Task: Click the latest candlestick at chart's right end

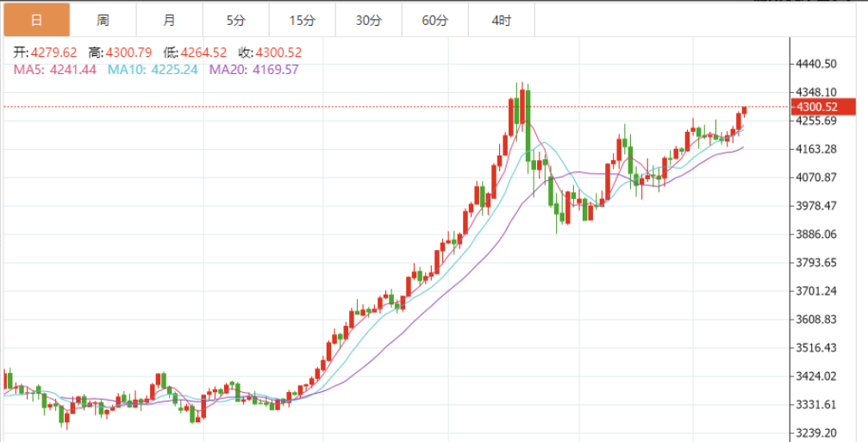Action: click(x=744, y=109)
